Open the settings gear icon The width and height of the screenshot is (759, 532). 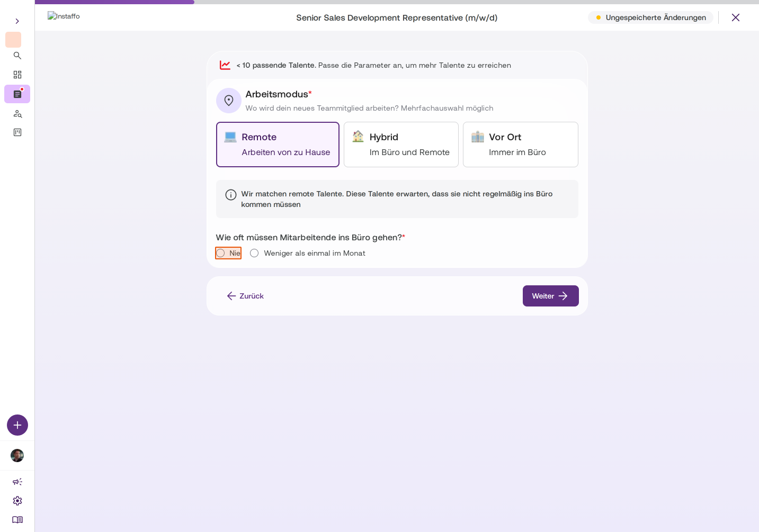pos(17,501)
